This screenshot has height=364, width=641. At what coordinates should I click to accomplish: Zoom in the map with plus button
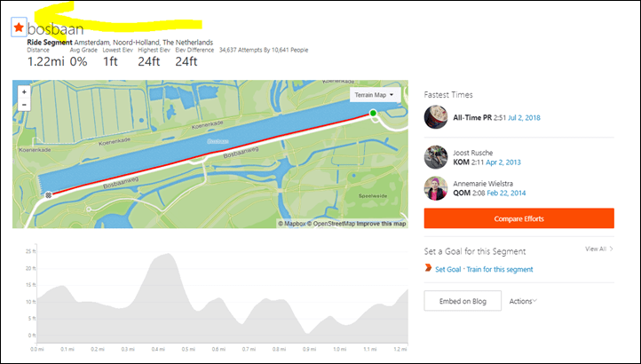click(x=24, y=92)
